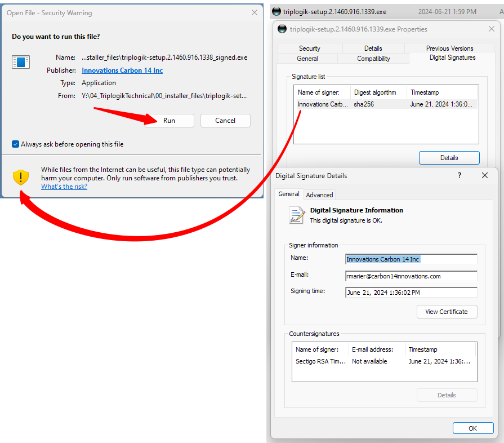Uncheck Always ask before opening this file
This screenshot has height=443, width=504.
[x=15, y=144]
